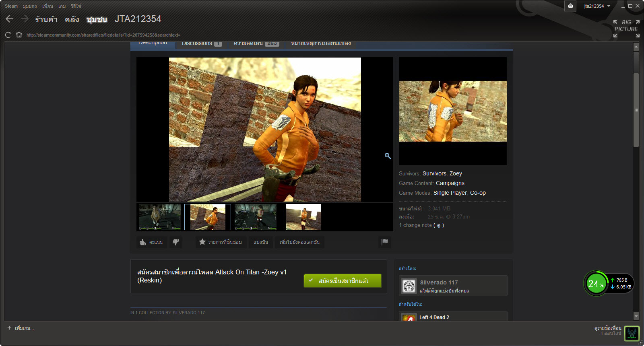Select the fourth thumbnail in the strip
This screenshot has width=644, height=346.
(x=303, y=217)
